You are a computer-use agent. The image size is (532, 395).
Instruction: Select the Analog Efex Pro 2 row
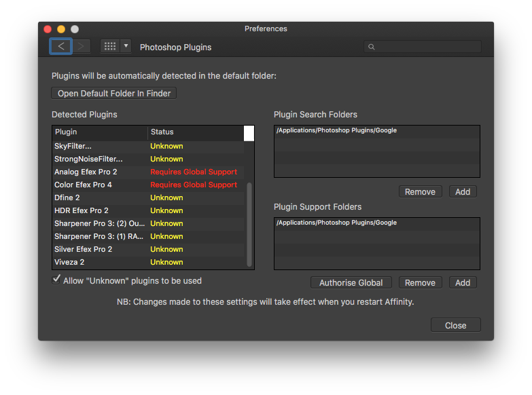(x=148, y=172)
